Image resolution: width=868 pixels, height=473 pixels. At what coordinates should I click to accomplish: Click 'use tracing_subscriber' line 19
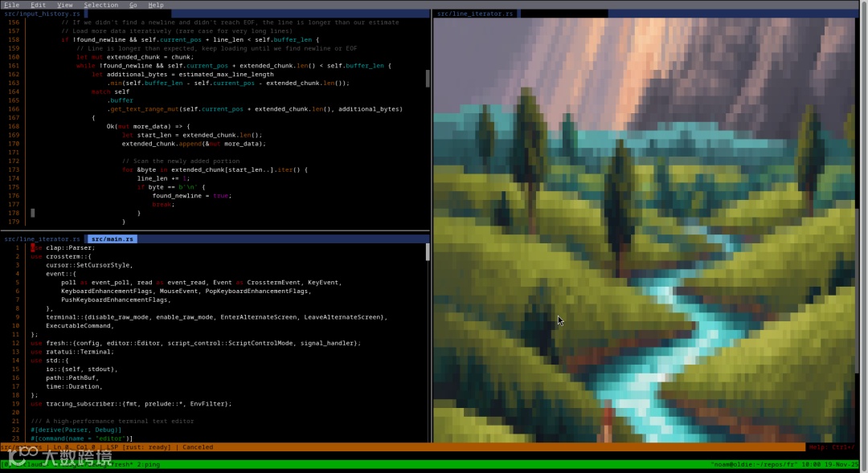131,404
